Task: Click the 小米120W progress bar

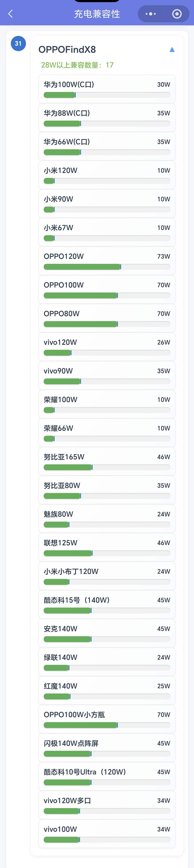Action: pos(107,181)
